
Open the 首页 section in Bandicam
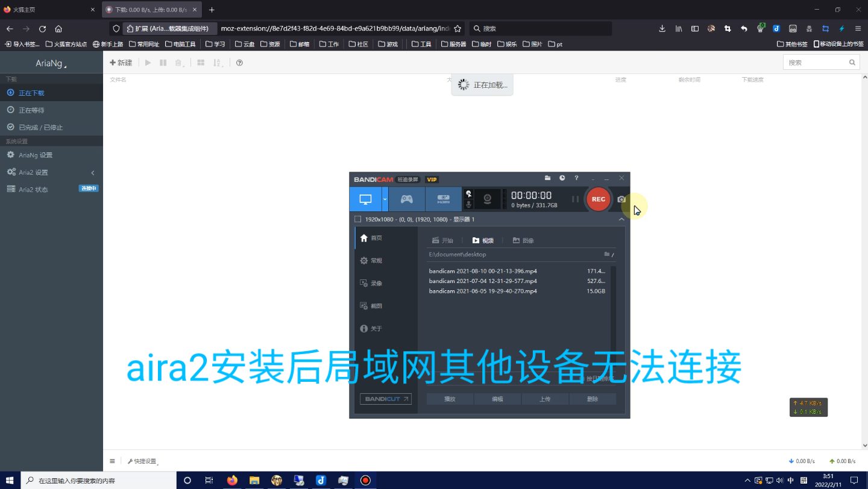[x=386, y=238]
